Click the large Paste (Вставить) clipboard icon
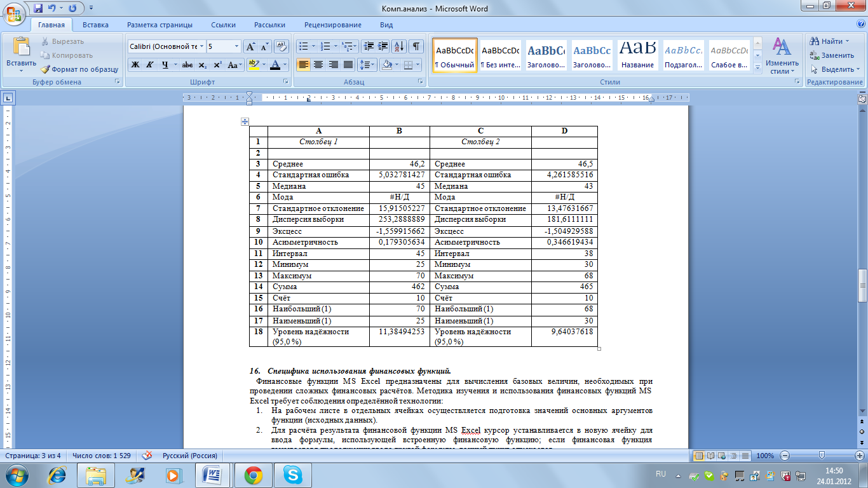Screen dimensions: 868x488 pos(22,47)
